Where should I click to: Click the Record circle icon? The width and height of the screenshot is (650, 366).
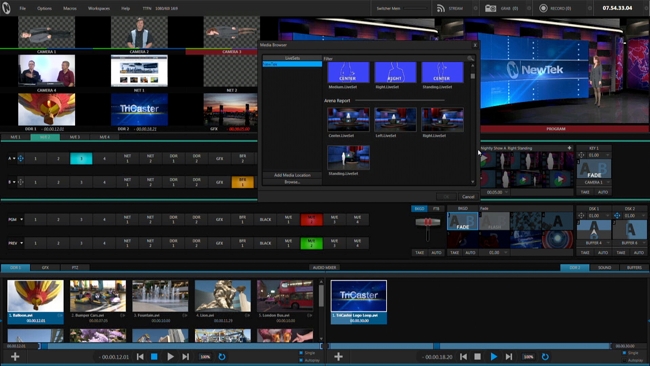tap(543, 8)
